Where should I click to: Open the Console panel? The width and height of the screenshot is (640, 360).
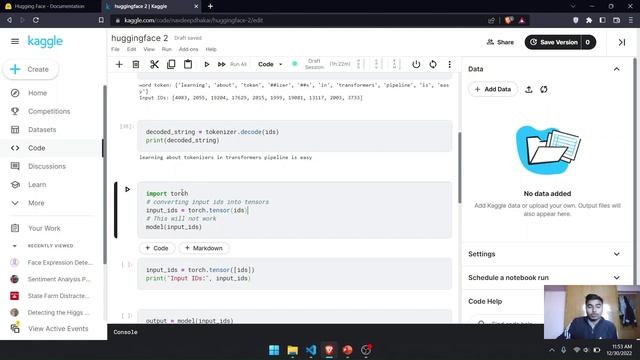click(x=125, y=332)
